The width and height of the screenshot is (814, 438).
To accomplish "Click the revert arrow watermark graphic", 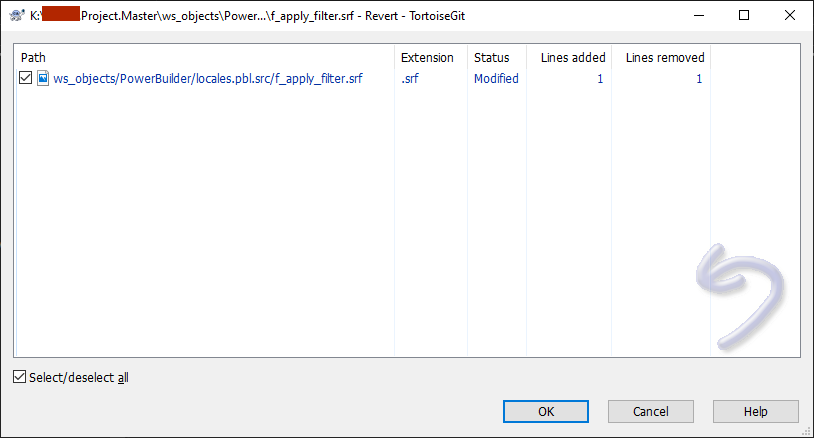I will [x=739, y=287].
